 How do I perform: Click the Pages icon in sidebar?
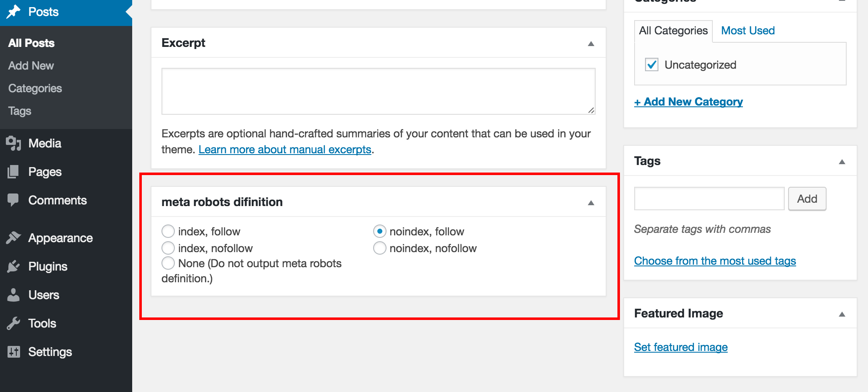point(13,172)
